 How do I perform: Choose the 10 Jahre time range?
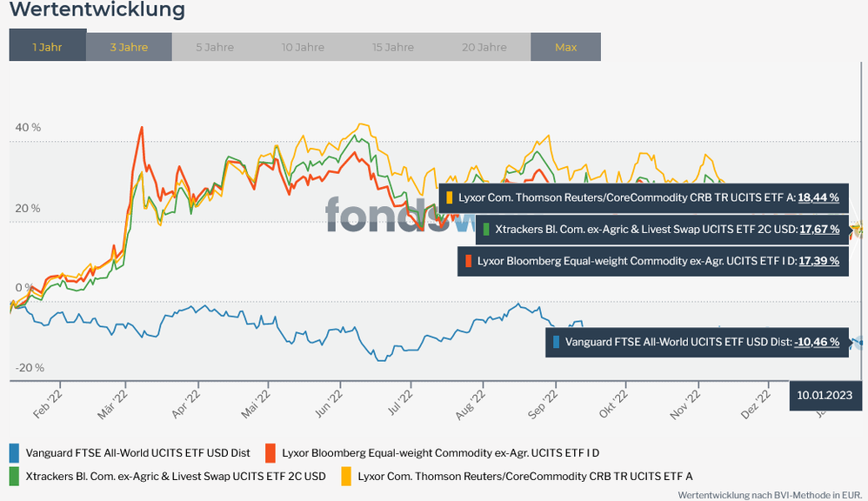tap(303, 47)
